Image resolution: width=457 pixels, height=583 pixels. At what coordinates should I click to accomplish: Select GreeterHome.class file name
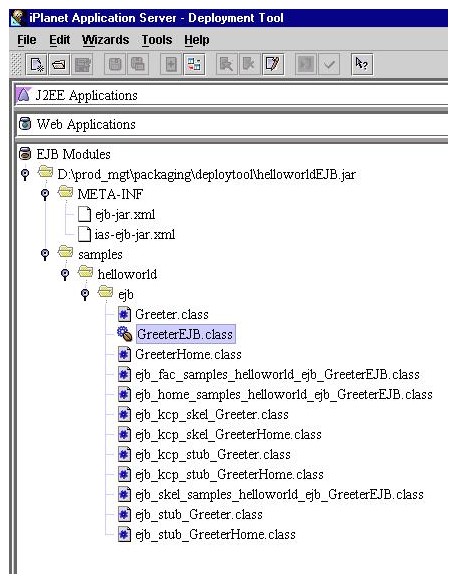pyautogui.click(x=188, y=354)
